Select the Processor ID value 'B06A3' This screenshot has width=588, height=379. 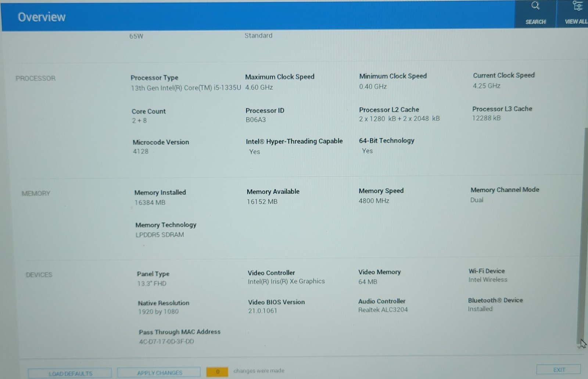pos(256,119)
